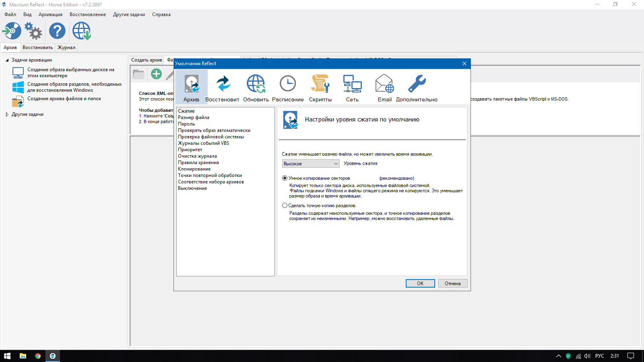Open the volume control in system tray
644x362 pixels.
tap(587, 356)
